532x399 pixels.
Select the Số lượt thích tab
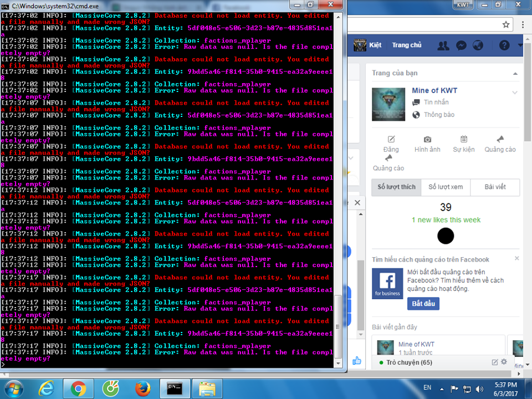[396, 187]
